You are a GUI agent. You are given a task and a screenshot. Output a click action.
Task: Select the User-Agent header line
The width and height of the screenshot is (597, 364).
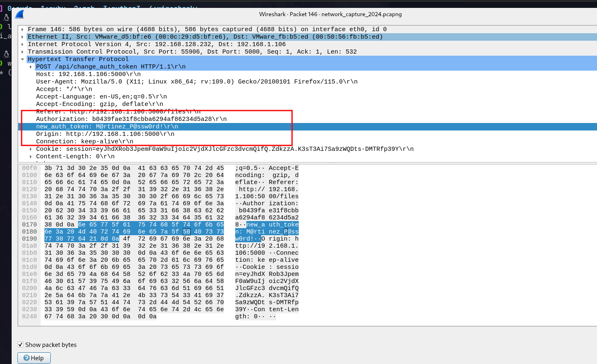[197, 82]
